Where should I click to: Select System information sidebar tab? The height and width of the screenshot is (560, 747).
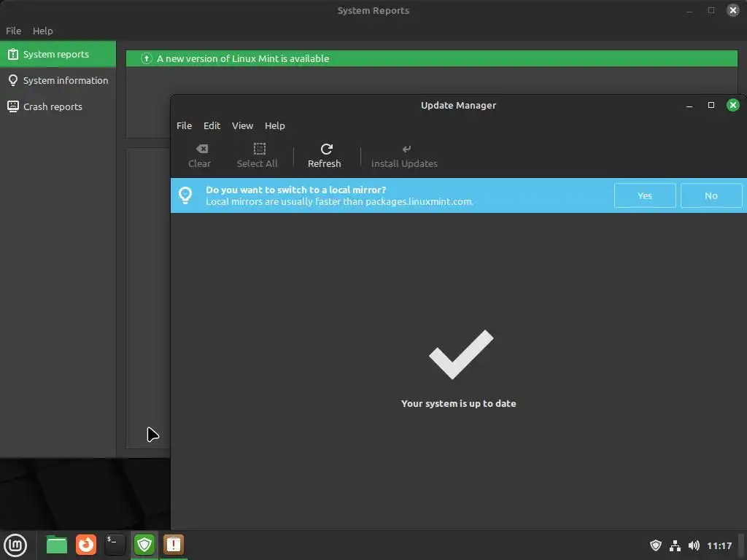[x=58, y=80]
